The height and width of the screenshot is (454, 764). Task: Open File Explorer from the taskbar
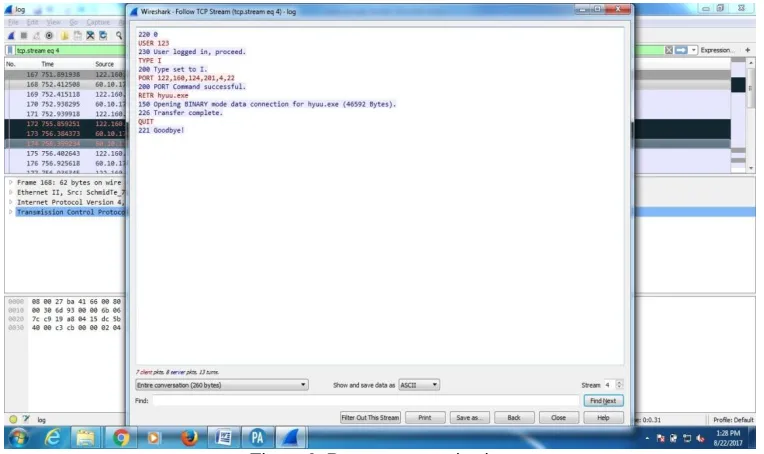pyautogui.click(x=86, y=438)
